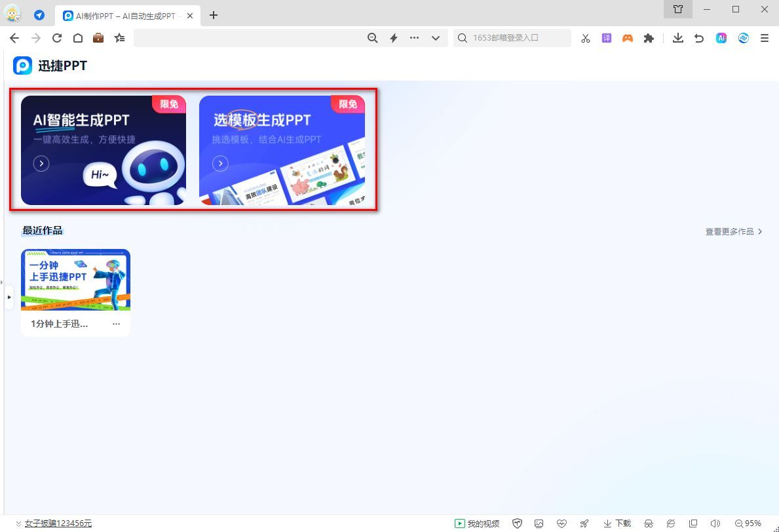Click the incognito glasses status icon
The image size is (779, 532).
tap(649, 523)
